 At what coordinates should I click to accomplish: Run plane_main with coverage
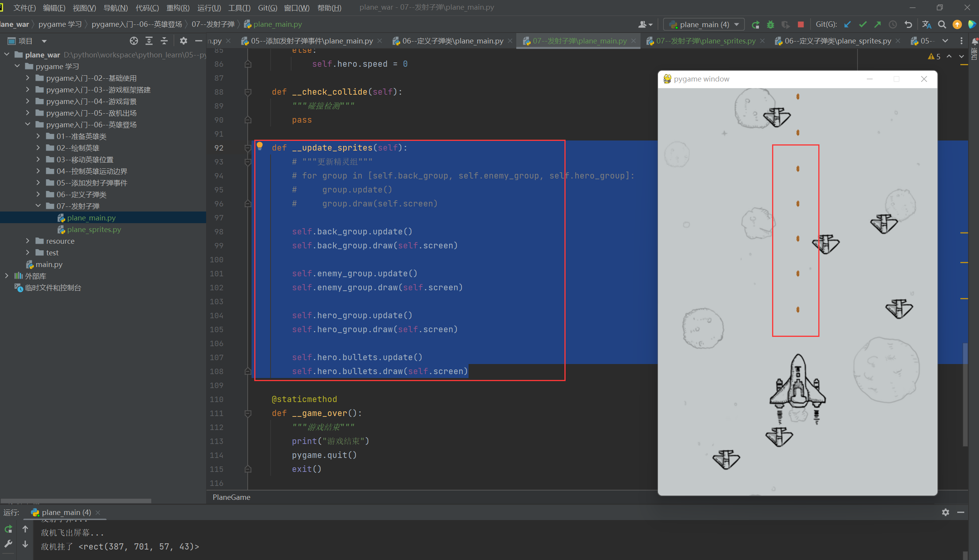coord(786,24)
